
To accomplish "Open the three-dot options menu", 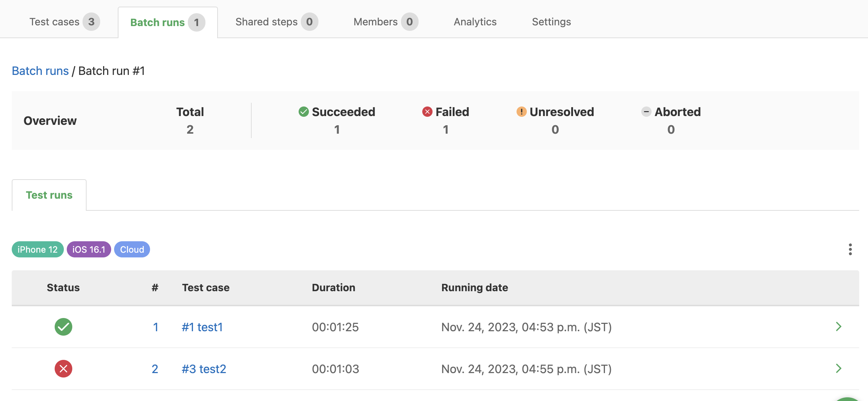I will tap(850, 249).
